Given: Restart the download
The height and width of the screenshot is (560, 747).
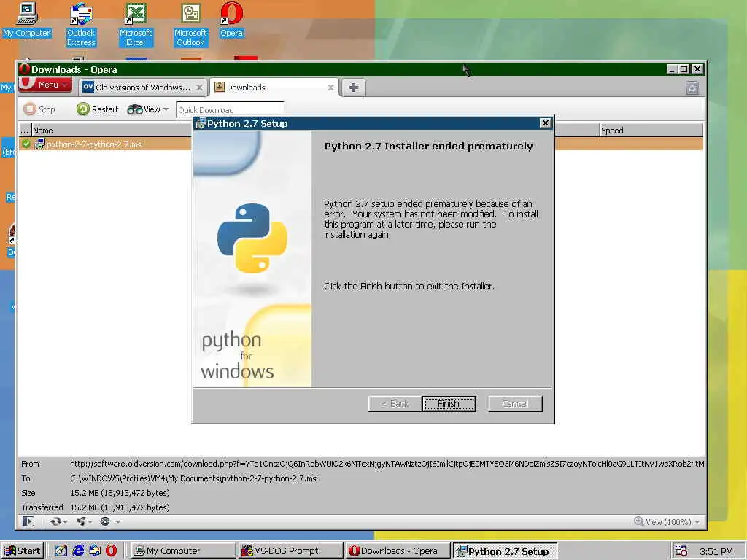Looking at the screenshot, I should coord(98,109).
